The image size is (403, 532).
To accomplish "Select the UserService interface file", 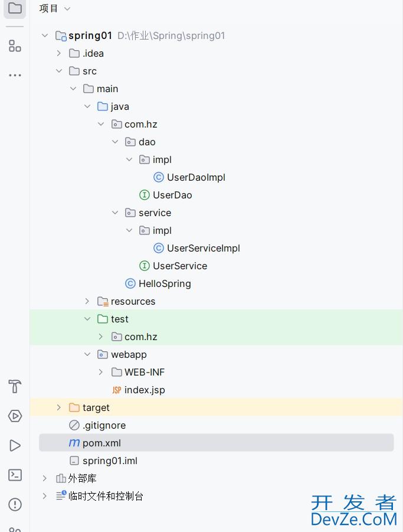I will coord(179,266).
